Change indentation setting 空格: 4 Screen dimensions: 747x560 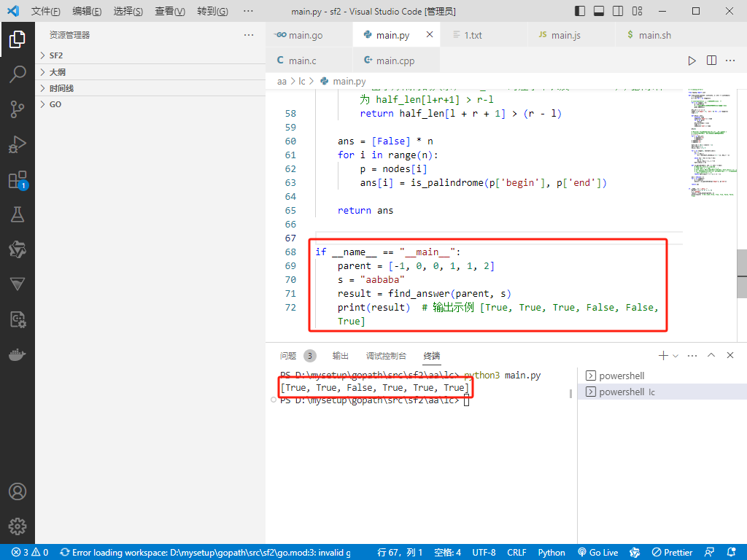click(x=447, y=553)
